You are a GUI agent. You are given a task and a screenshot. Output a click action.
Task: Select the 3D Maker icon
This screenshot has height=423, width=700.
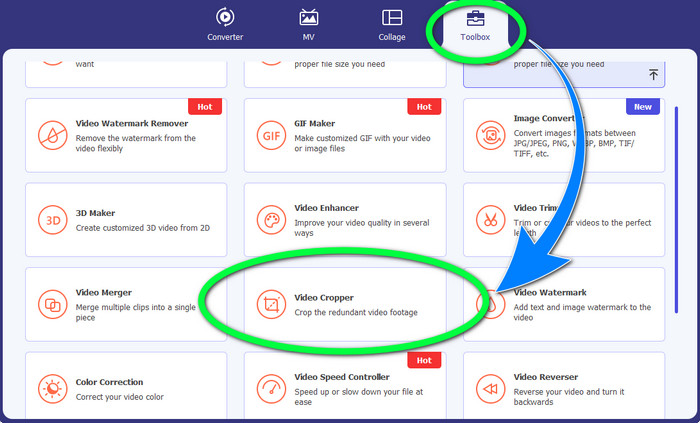[x=52, y=219]
